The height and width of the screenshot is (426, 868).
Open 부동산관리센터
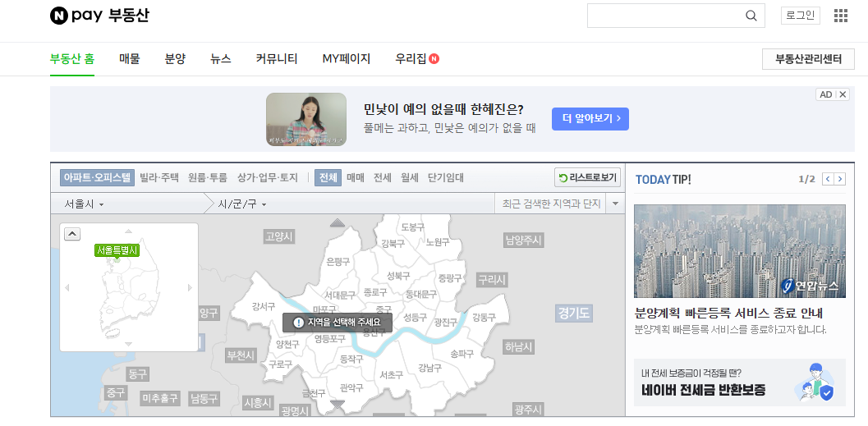(x=808, y=59)
